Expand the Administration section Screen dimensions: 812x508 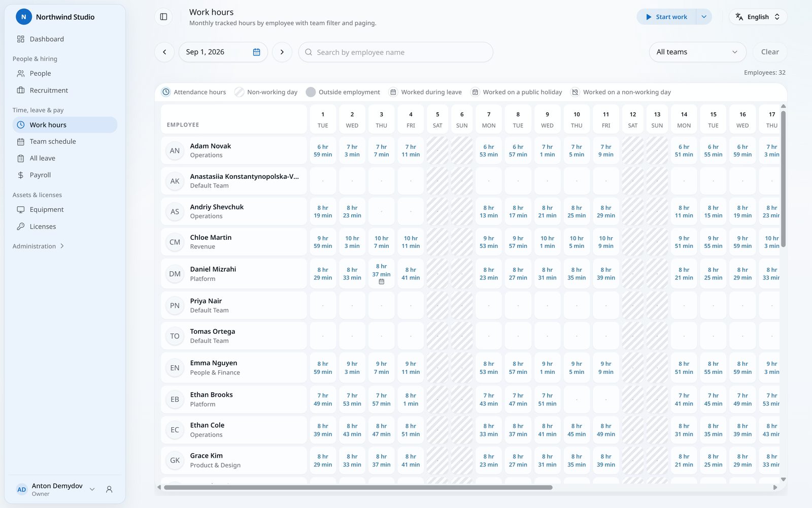click(x=39, y=246)
